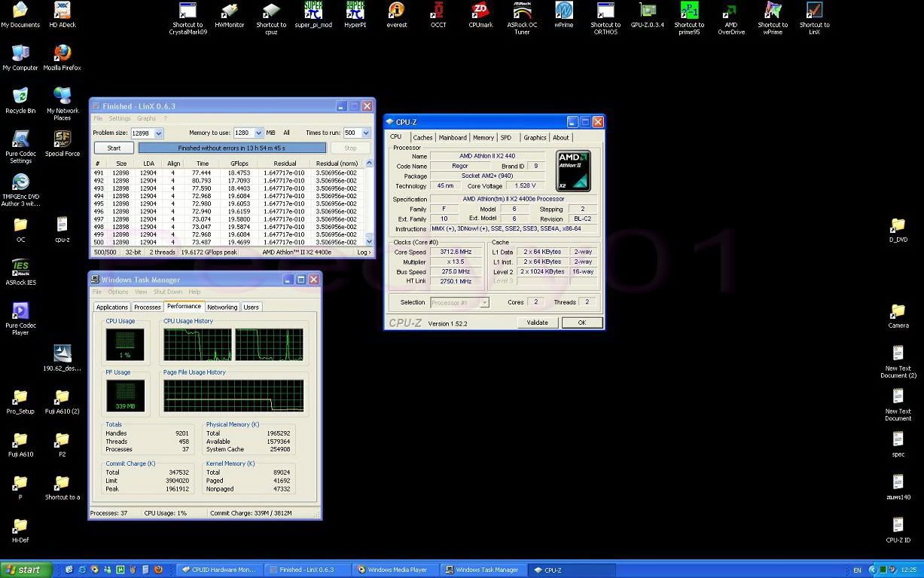Switch to the Mainboard tab in CPU-Z
The height and width of the screenshot is (578, 924).
[x=453, y=138]
